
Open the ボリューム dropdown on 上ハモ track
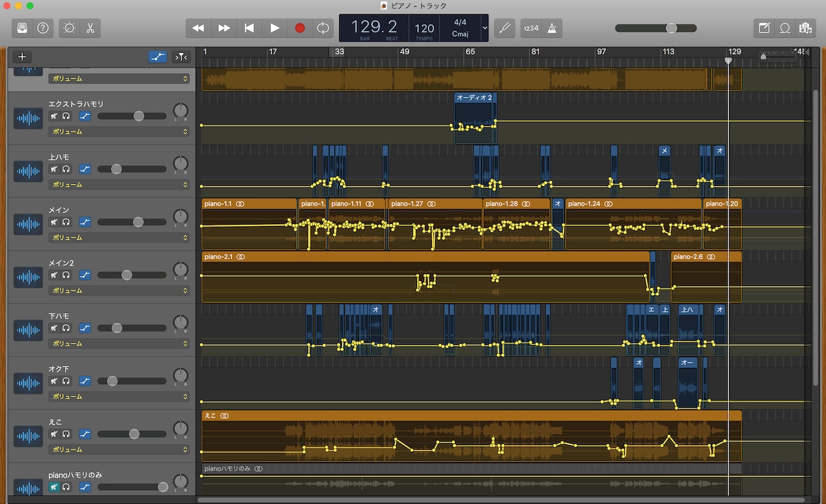118,185
